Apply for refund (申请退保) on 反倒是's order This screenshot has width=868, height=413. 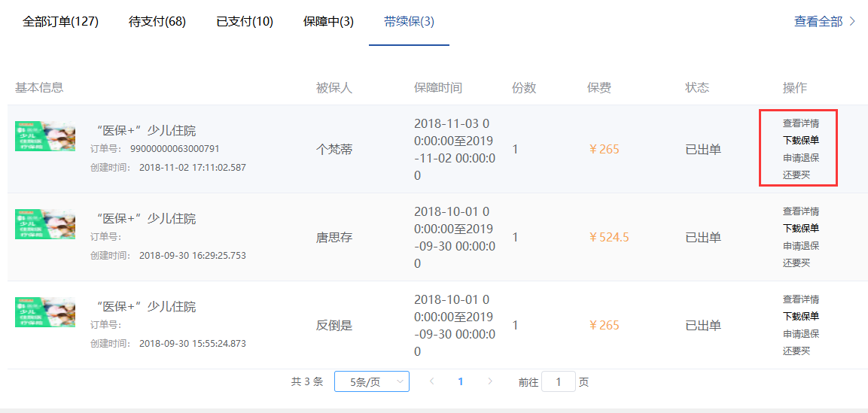tap(801, 334)
